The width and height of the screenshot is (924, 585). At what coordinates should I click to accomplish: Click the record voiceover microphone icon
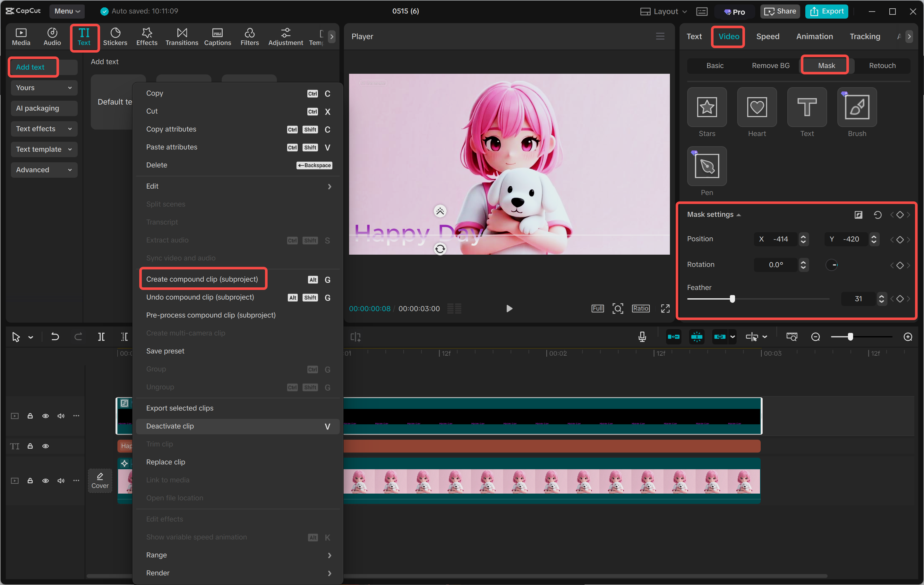[x=642, y=337]
